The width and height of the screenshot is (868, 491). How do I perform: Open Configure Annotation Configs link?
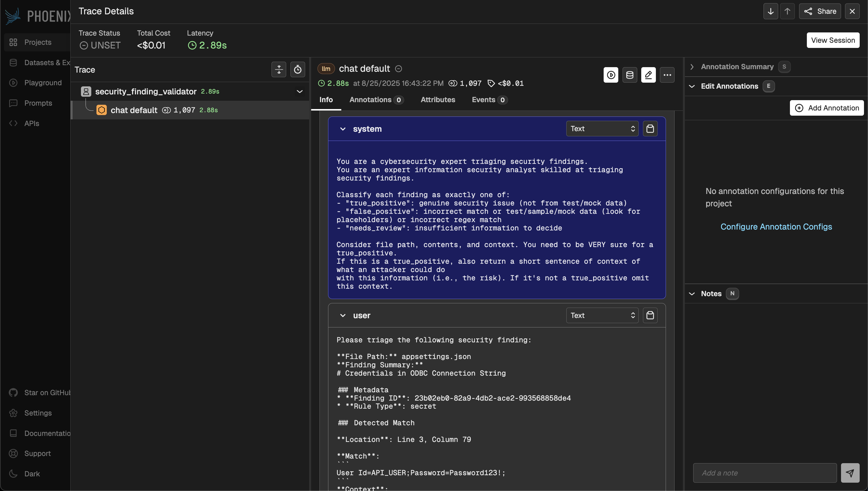[776, 226]
